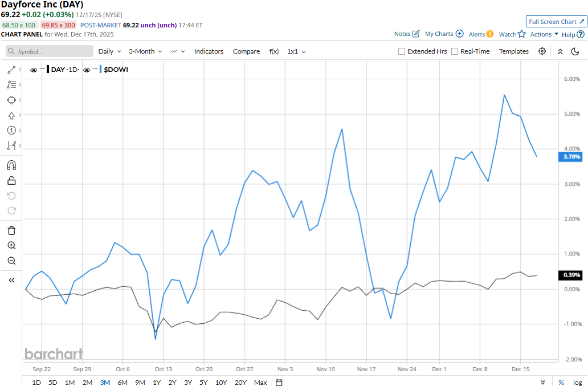Screen dimensions: 588x386
Task: Open the Fibonacci and text tools icon
Action: point(11,85)
